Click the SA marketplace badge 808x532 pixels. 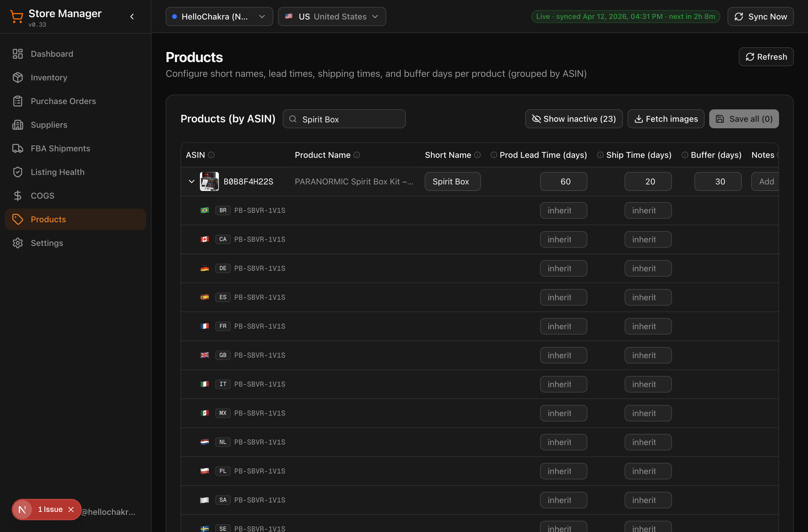point(223,500)
